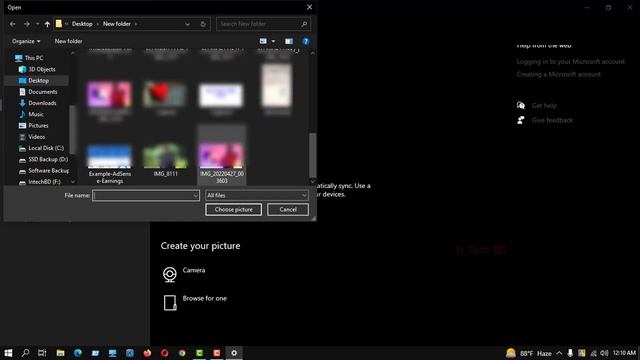This screenshot has height=360, width=640.
Task: Open Videos in the sidebar
Action: coord(32,137)
